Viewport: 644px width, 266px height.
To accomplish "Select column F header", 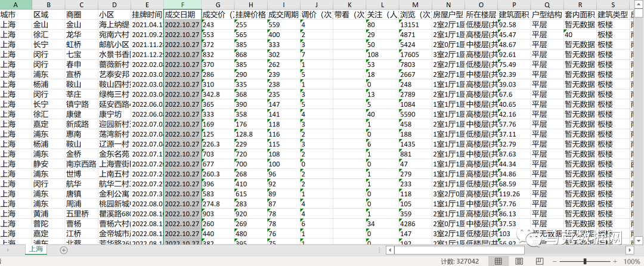I will [182, 5].
